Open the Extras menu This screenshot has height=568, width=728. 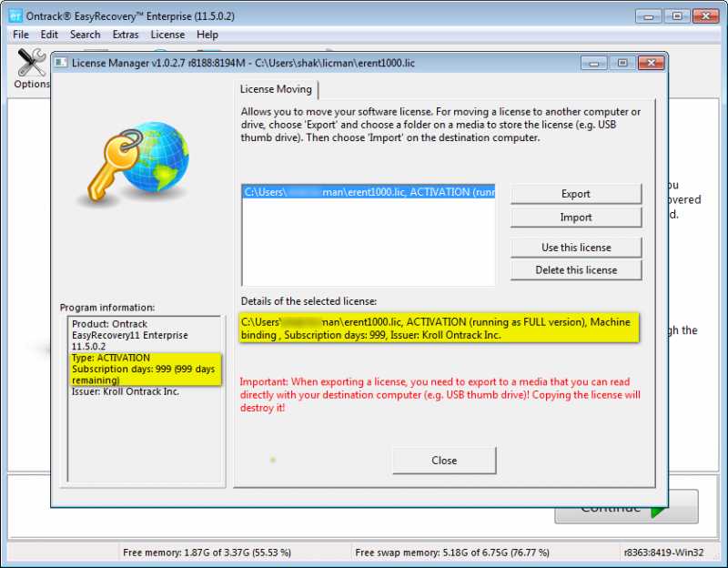[126, 34]
